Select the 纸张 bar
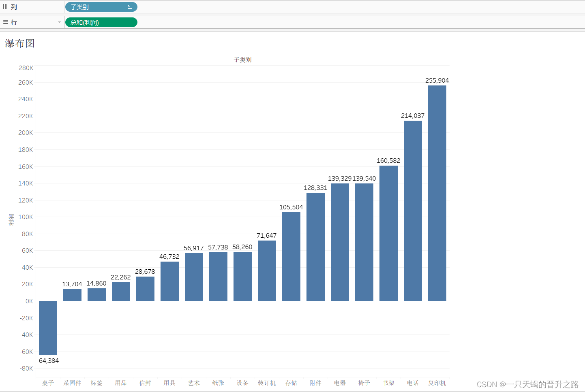585x392 pixels. (218, 277)
